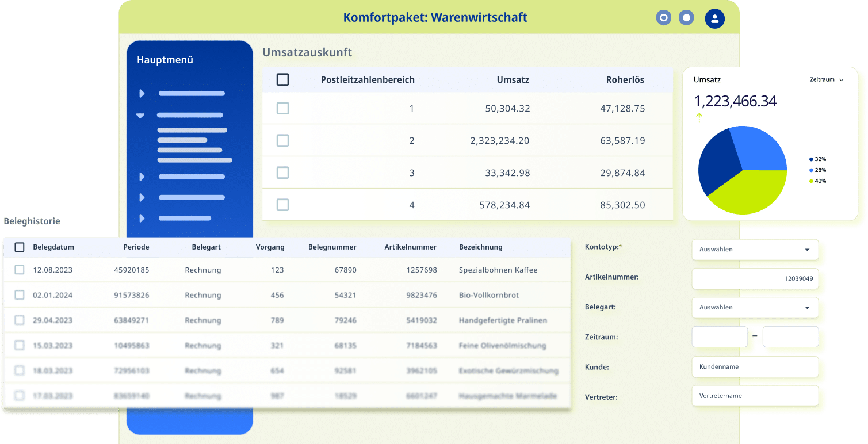This screenshot has width=868, height=444.
Task: Expand the last Hauptmenü arrow item
Action: click(142, 218)
